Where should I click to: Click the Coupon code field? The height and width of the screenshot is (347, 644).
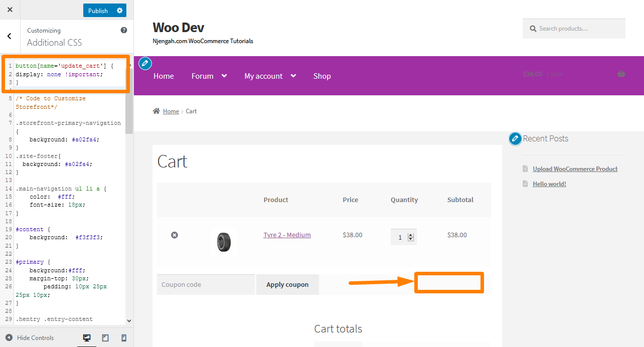(206, 284)
